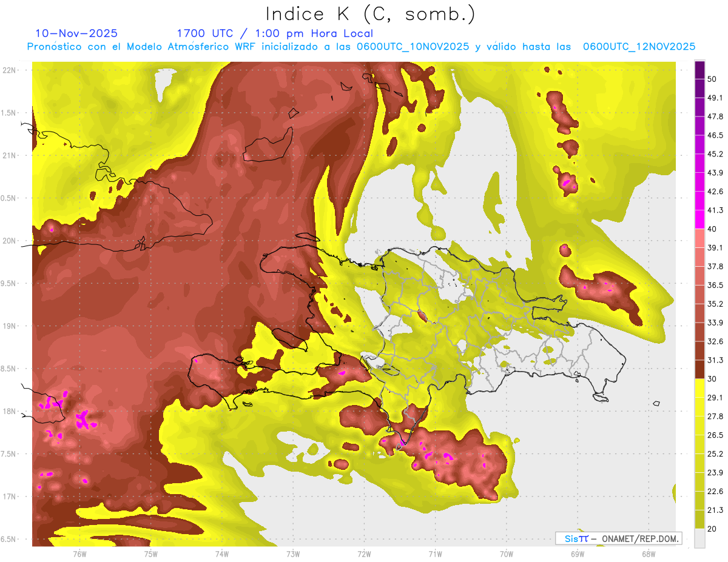The image size is (728, 562).
Task: Click the dark brown colorbar segment between 30 and 31.3
Action: 699,370
